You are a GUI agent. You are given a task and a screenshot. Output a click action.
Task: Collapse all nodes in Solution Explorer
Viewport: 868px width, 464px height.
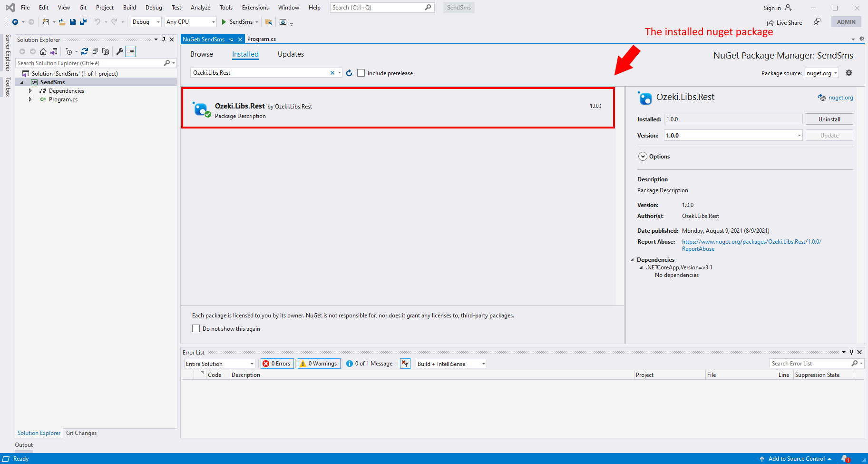pos(95,51)
